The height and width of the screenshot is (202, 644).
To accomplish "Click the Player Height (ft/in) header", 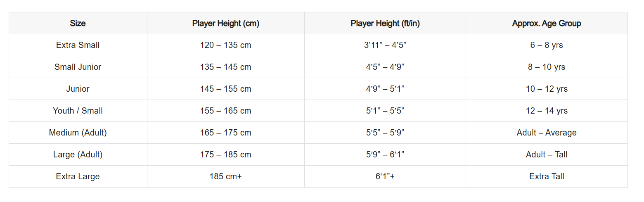I will 385,23.
